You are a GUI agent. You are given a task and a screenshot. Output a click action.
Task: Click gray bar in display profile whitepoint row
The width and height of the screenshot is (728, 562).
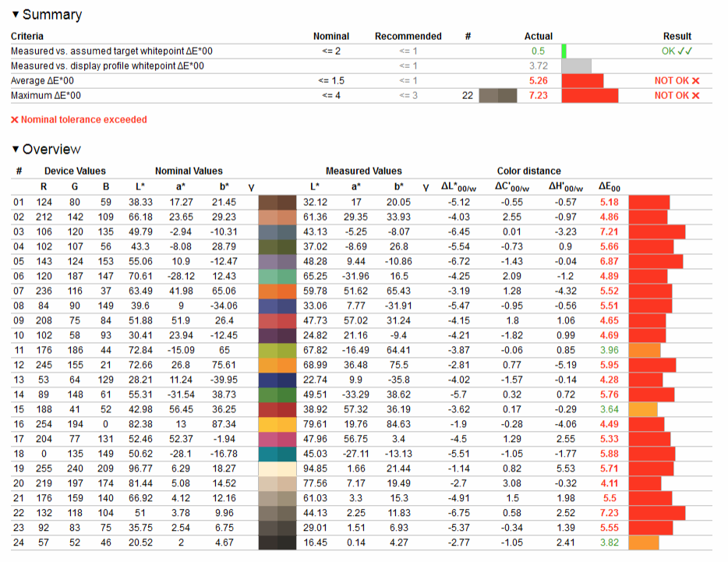[576, 66]
